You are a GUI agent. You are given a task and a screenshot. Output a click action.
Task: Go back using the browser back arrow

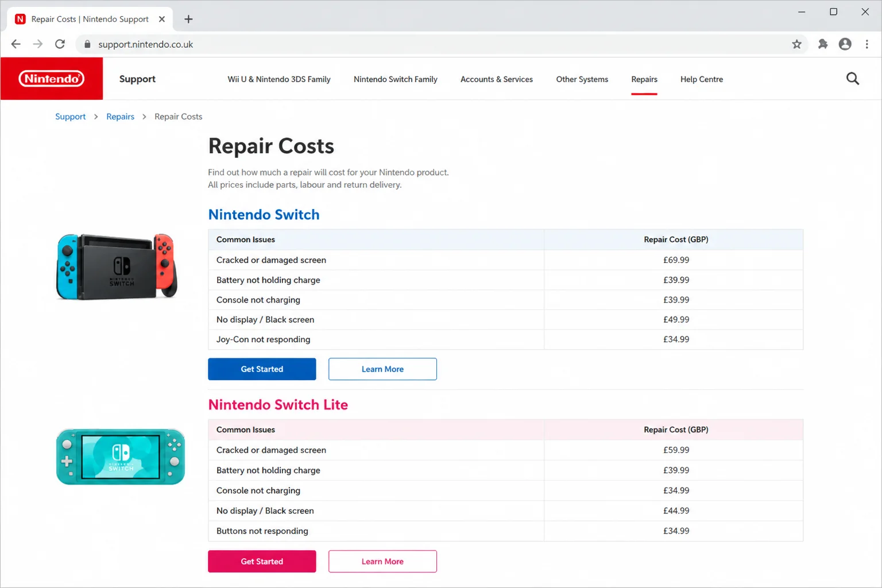16,44
